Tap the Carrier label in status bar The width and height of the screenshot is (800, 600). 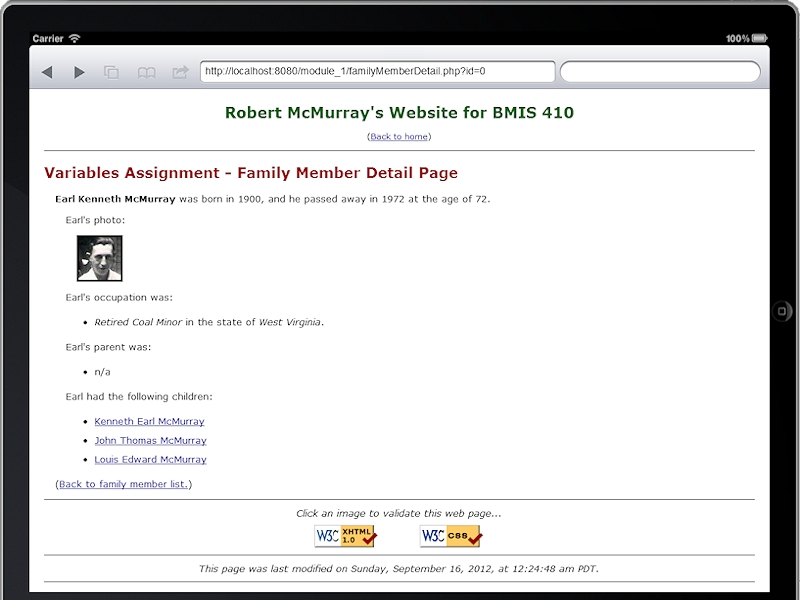(x=48, y=39)
